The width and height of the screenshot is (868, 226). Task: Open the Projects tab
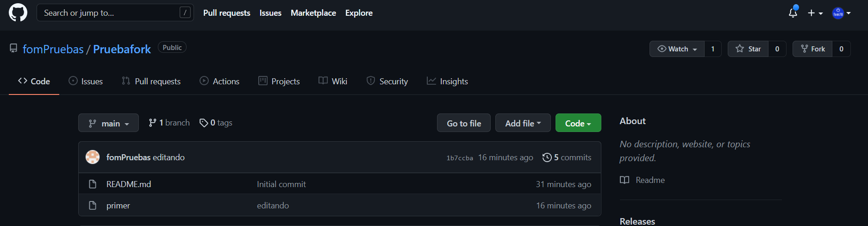pyautogui.click(x=279, y=81)
